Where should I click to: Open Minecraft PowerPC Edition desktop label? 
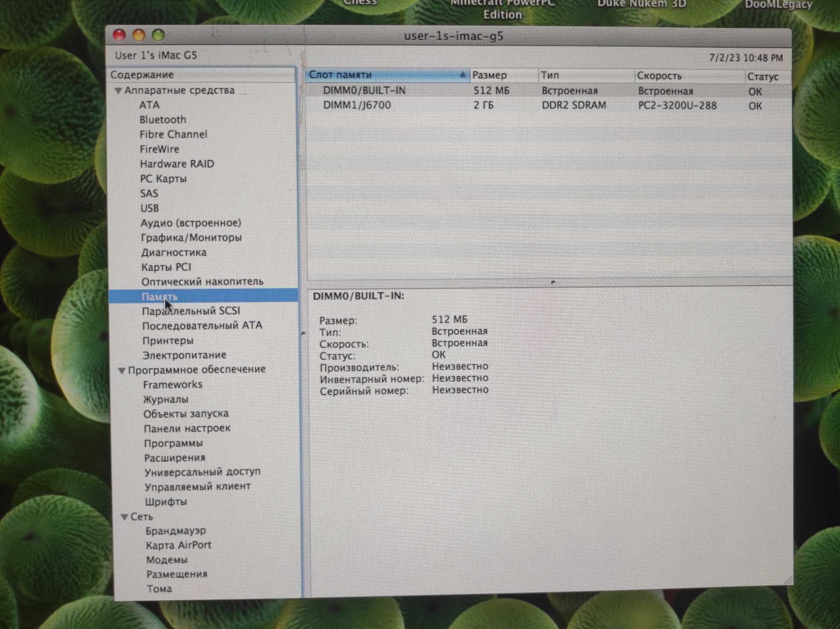point(502,9)
